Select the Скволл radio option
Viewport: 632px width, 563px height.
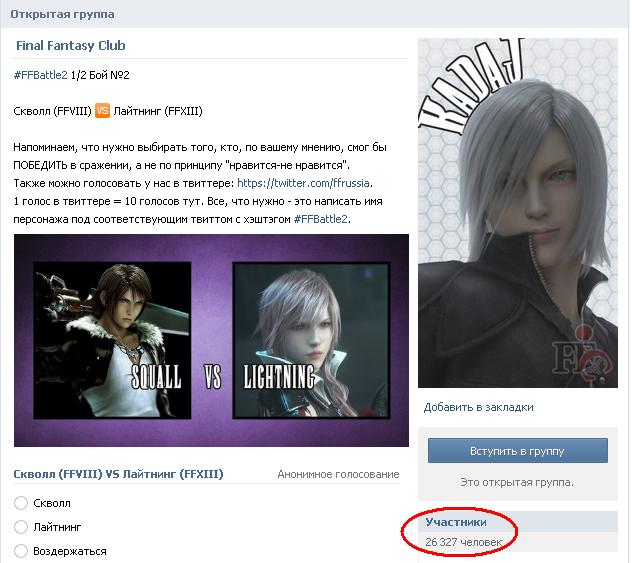point(21,503)
